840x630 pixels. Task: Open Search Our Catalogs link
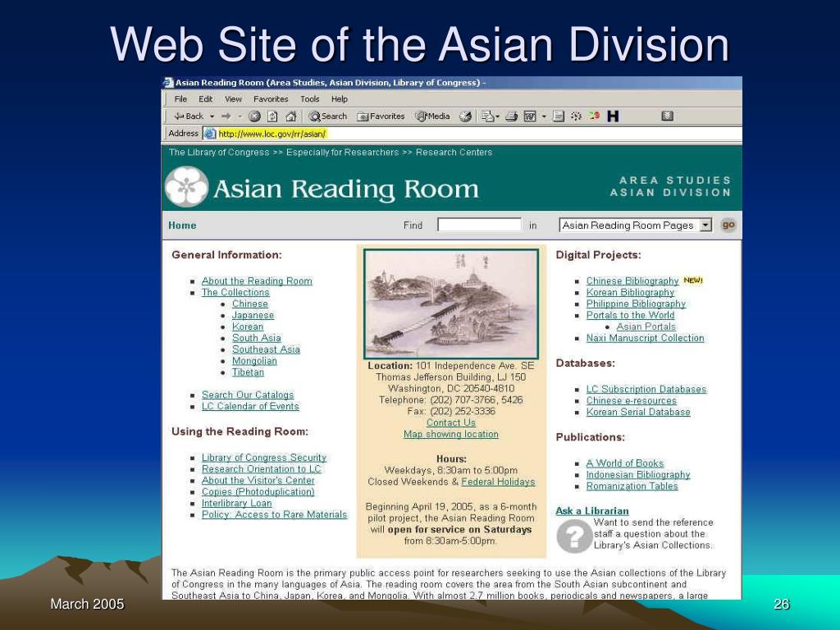coord(248,395)
